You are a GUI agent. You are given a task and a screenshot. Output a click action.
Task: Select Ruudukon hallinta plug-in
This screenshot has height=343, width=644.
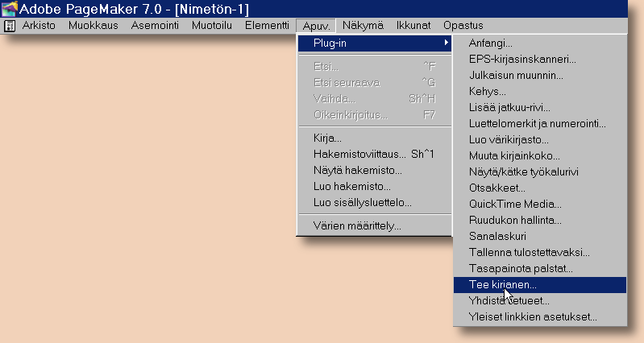(x=515, y=220)
